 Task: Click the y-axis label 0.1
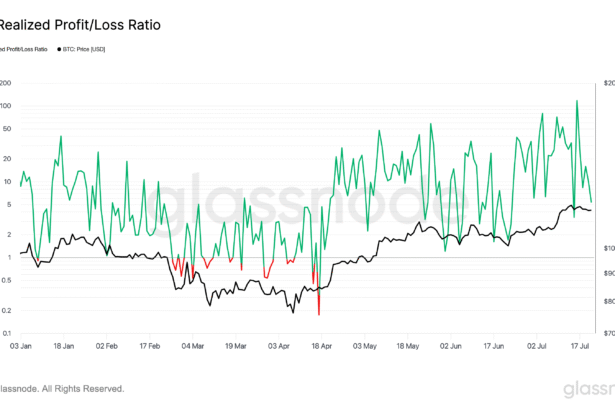point(6,334)
